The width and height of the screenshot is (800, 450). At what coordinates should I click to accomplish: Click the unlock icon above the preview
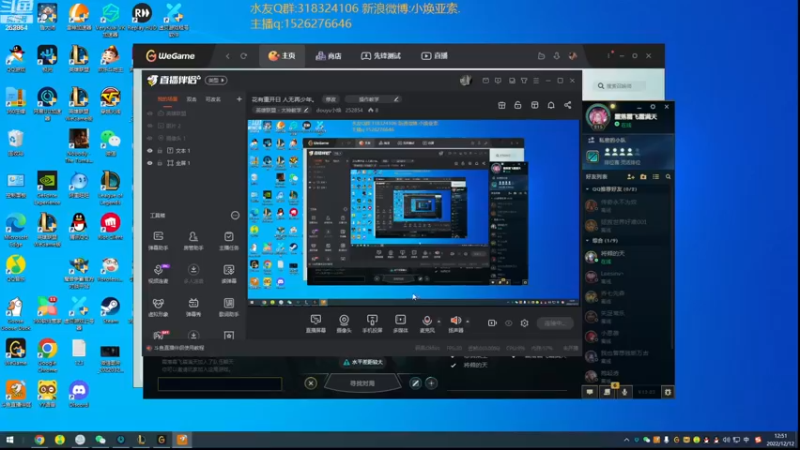(x=518, y=105)
